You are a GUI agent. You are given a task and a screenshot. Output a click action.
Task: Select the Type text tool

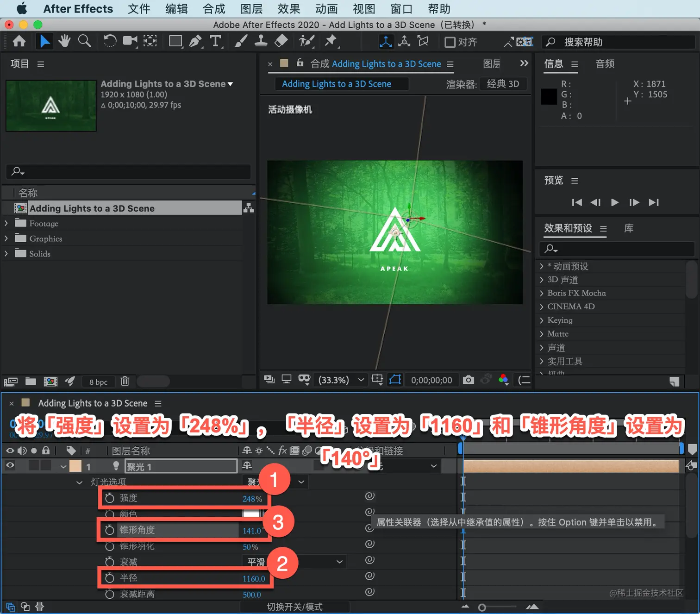pos(216,41)
